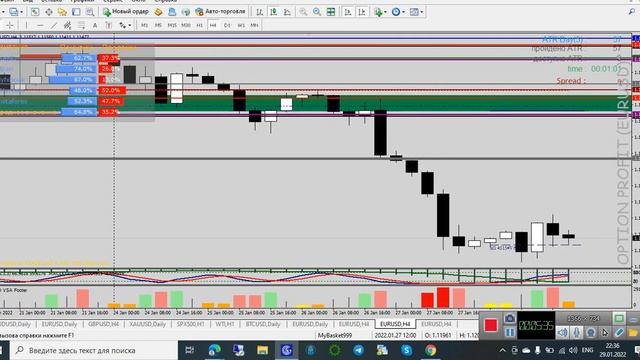Pause the screen recording
The height and width of the screenshot is (360, 640).
(509, 333)
